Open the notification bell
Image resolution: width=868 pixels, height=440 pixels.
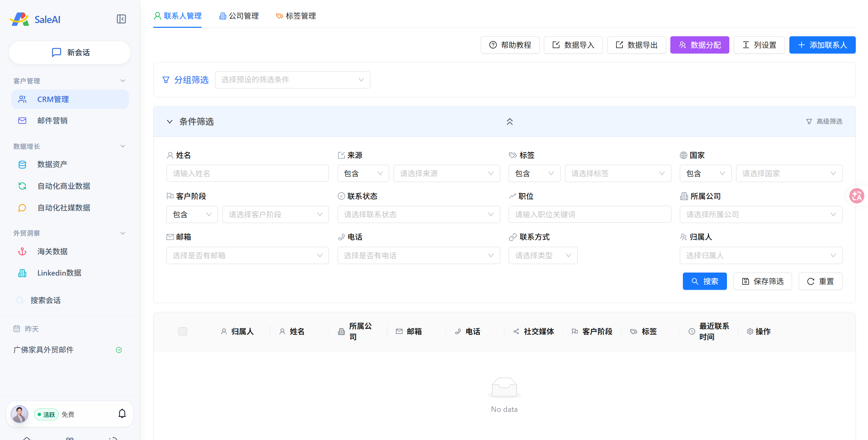pos(122,414)
